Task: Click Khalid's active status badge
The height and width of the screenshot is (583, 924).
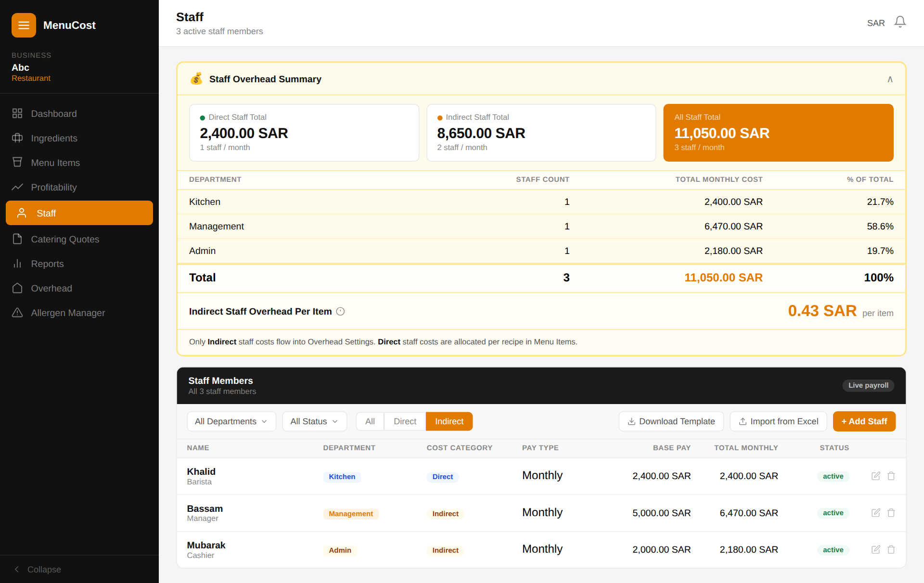Action: 833,476
